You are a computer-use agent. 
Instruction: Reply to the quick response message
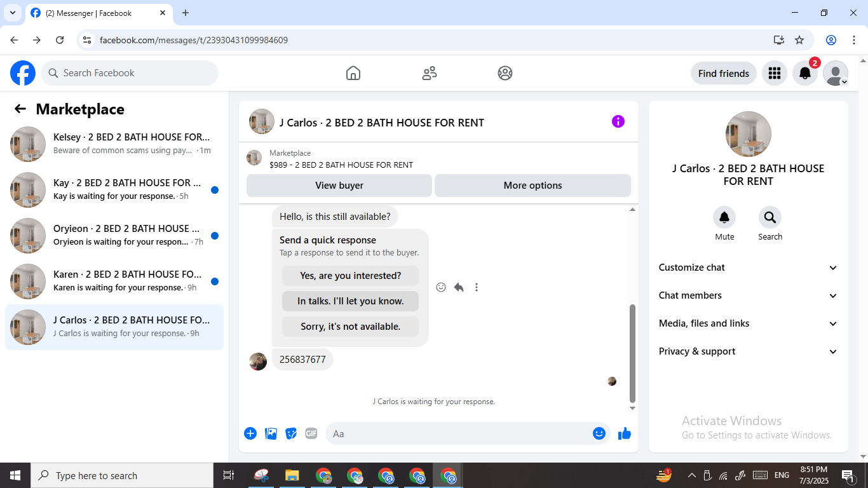pos(459,287)
